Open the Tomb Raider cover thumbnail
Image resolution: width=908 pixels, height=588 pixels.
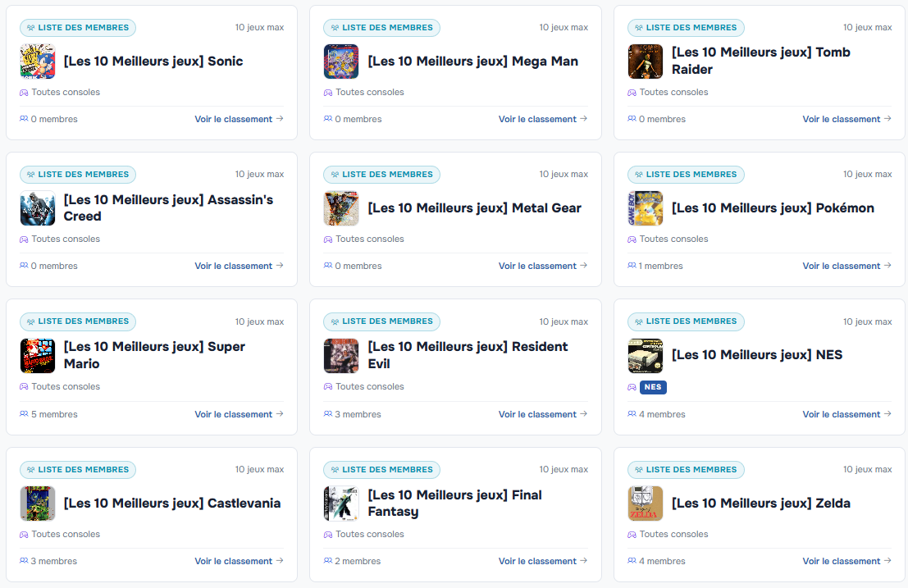[645, 62]
